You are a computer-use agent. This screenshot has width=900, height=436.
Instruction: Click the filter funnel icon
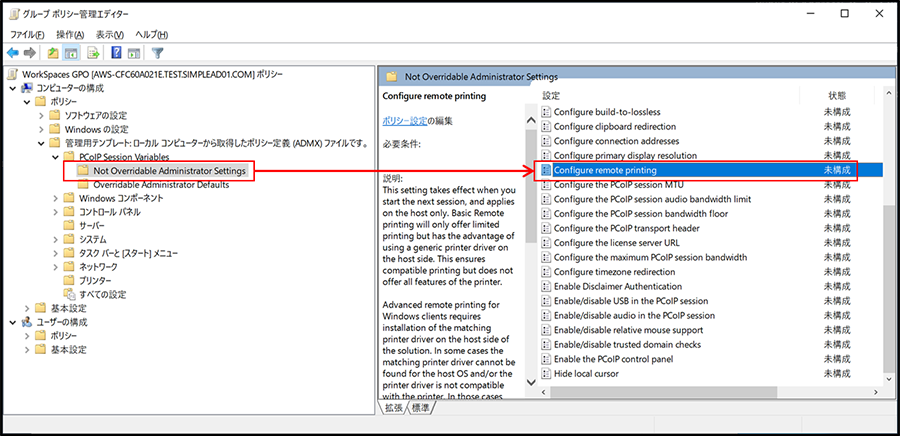pyautogui.click(x=157, y=53)
